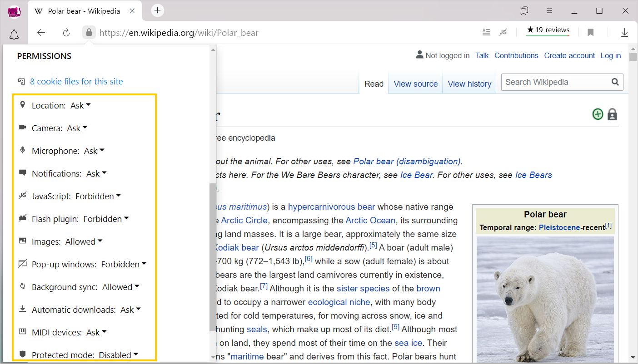
Task: Open the tab groups icon in title bar
Action: click(524, 10)
